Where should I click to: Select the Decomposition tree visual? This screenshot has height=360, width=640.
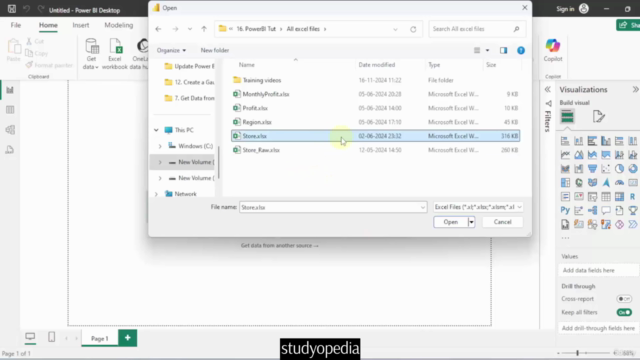point(592,210)
